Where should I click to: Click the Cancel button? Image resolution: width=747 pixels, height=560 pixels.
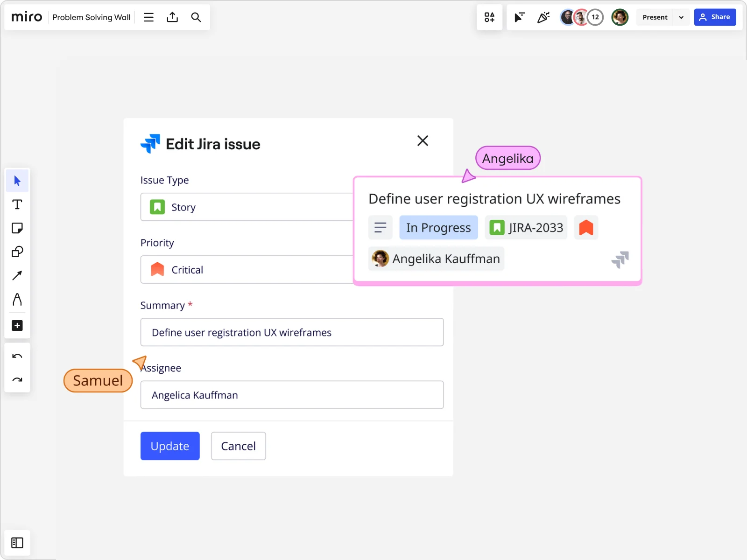pos(239,446)
